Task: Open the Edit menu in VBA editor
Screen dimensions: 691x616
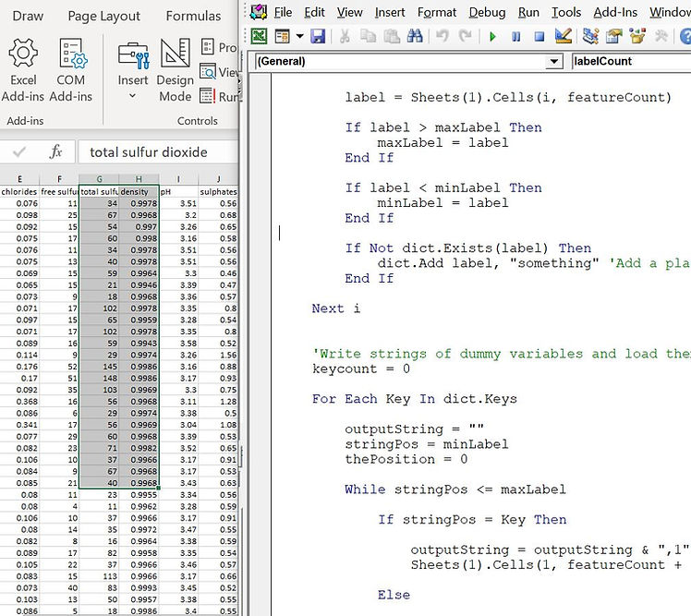Action: click(314, 12)
